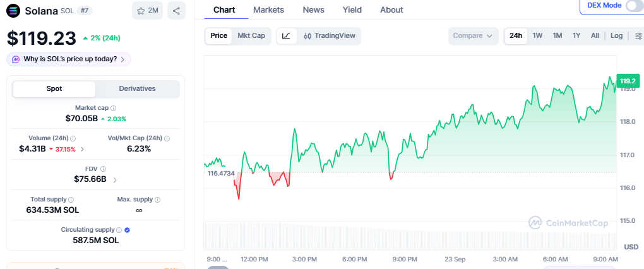
Task: Select the Spot segment
Action: [x=54, y=88]
